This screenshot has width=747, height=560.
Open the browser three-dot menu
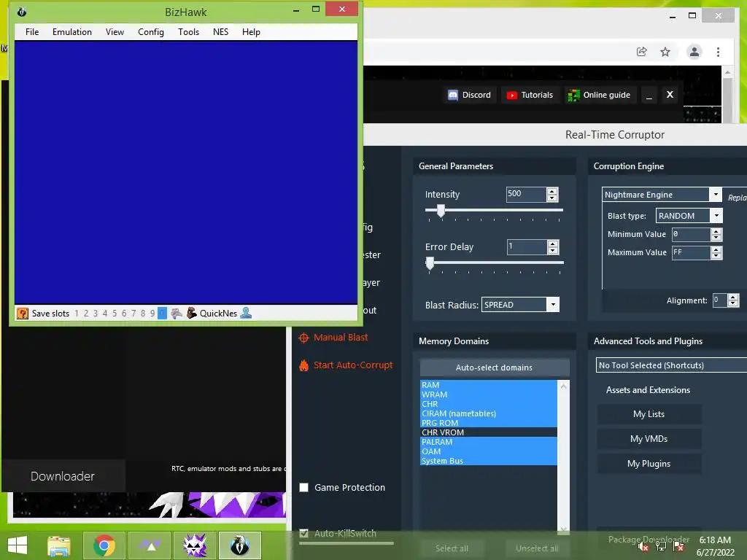(x=718, y=52)
